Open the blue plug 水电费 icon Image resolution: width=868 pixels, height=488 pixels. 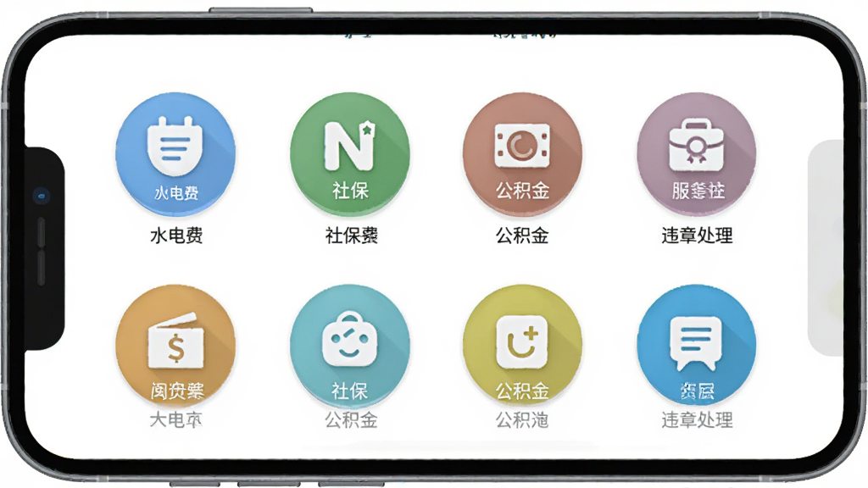tap(175, 154)
